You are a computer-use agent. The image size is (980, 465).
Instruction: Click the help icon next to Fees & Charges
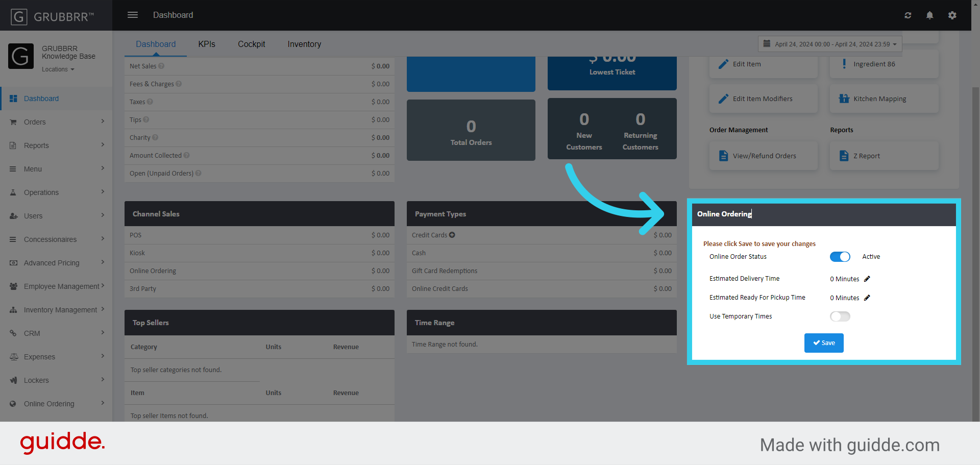[x=179, y=84]
